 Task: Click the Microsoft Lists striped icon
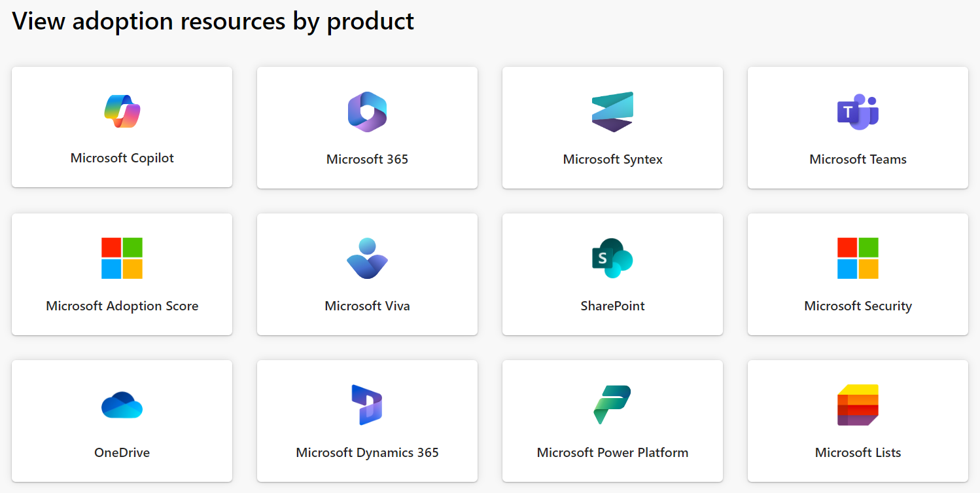click(x=858, y=405)
